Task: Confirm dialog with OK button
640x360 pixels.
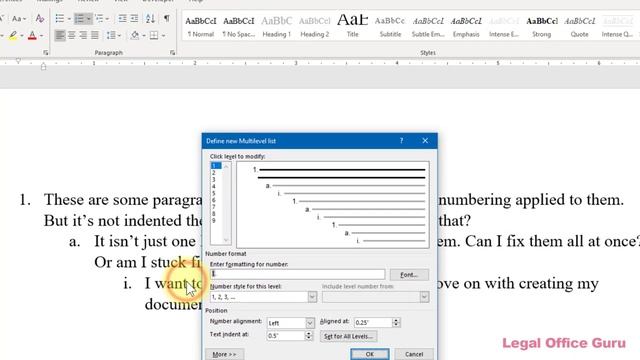Action: point(369,354)
